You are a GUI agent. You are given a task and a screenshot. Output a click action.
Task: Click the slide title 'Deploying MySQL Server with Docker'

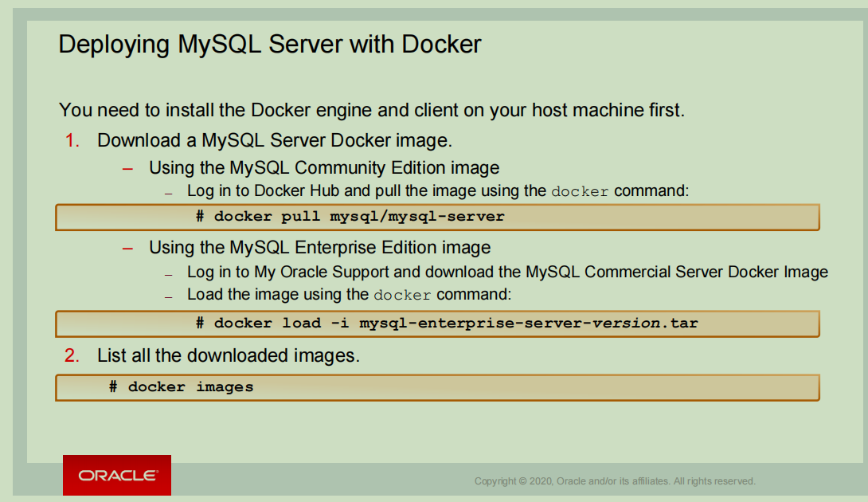click(x=270, y=45)
